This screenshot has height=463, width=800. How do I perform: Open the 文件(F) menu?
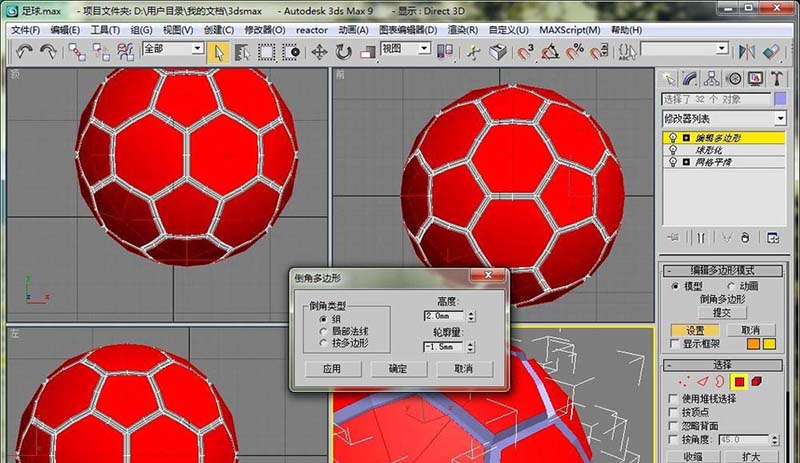[x=26, y=30]
